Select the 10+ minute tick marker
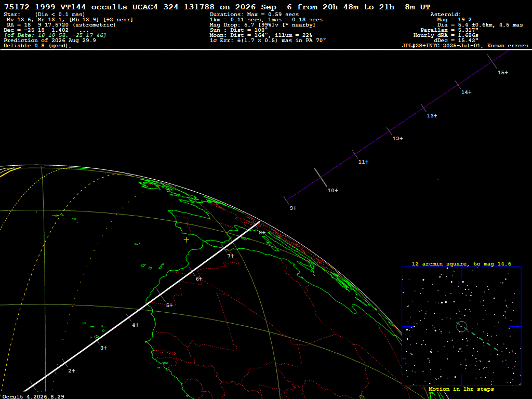 (332, 191)
